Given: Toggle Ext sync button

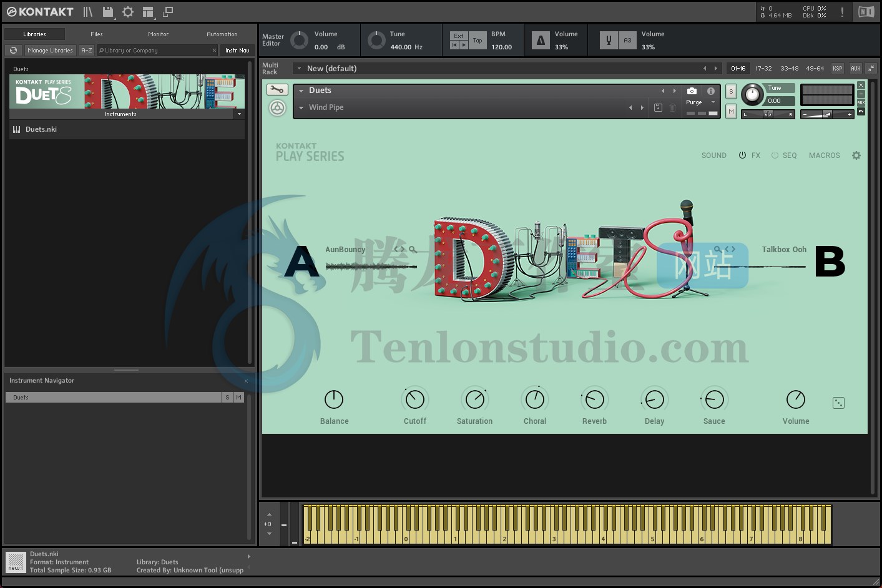Looking at the screenshot, I should [459, 36].
